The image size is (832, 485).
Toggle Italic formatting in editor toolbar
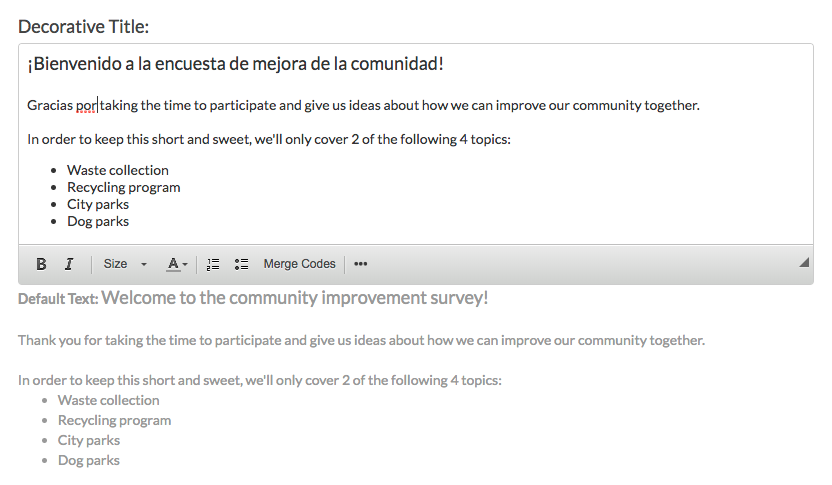pyautogui.click(x=69, y=264)
